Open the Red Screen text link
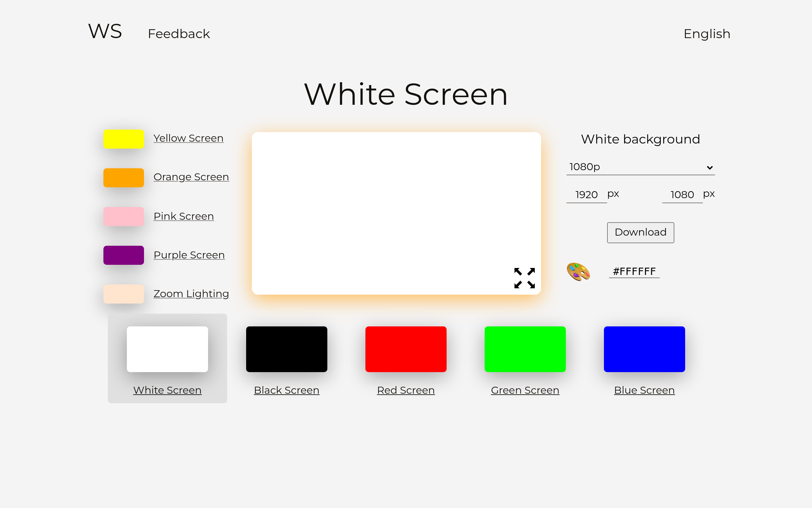Screen dimensions: 812x508 tap(406, 390)
